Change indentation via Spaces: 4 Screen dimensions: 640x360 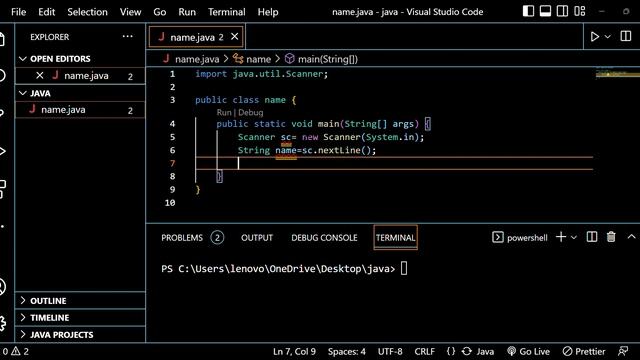tap(347, 351)
